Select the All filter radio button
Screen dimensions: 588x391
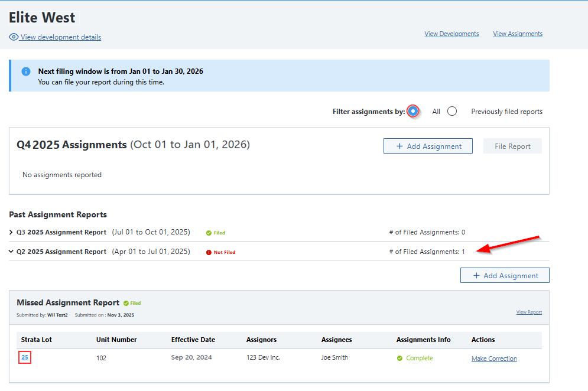413,111
